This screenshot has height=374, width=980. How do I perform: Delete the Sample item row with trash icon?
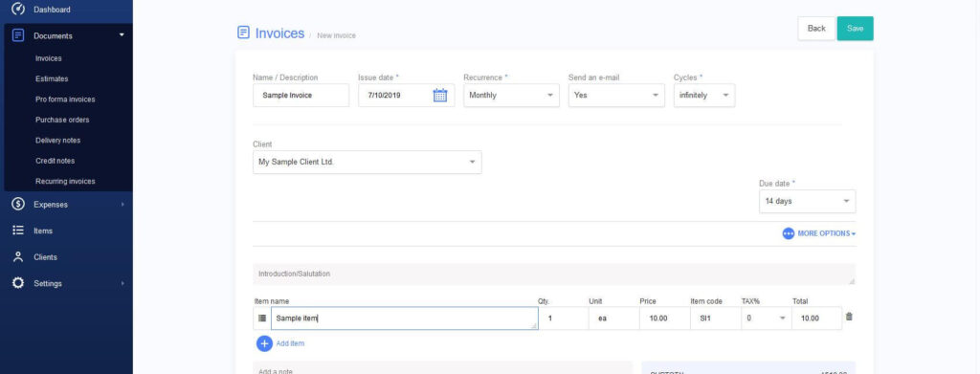point(849,317)
